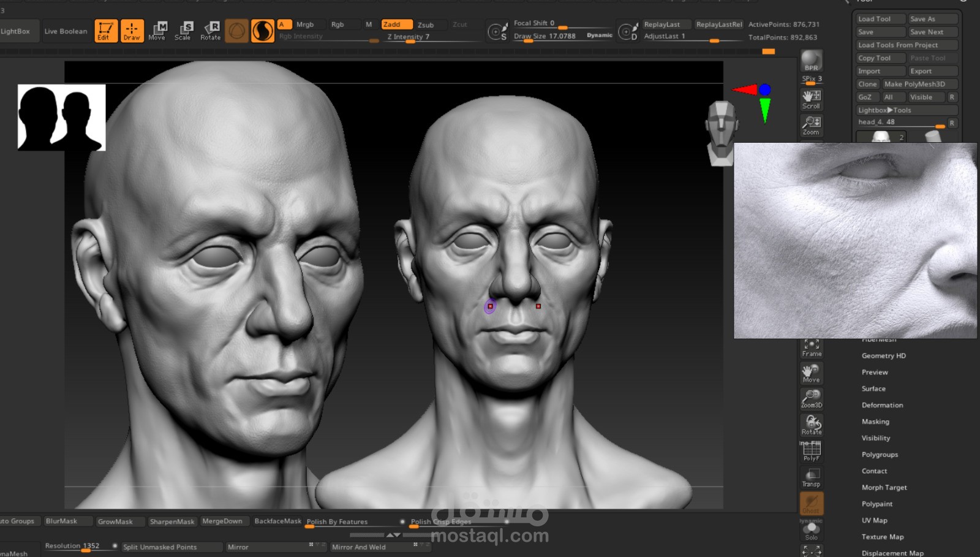Click the ReplayLast button
The height and width of the screenshot is (557, 980).
[666, 25]
